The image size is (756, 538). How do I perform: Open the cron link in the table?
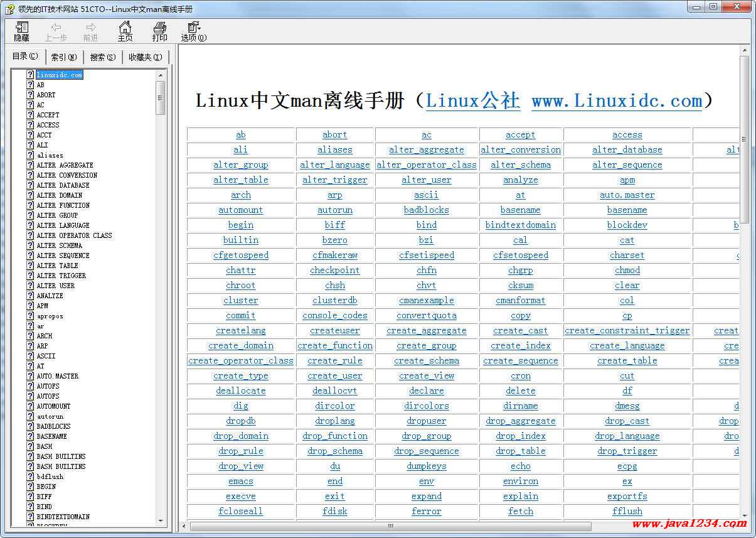pos(521,376)
